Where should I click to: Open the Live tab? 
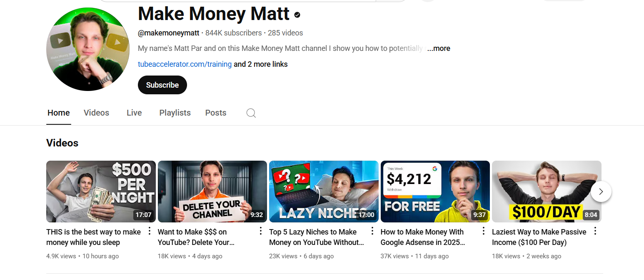coord(134,113)
